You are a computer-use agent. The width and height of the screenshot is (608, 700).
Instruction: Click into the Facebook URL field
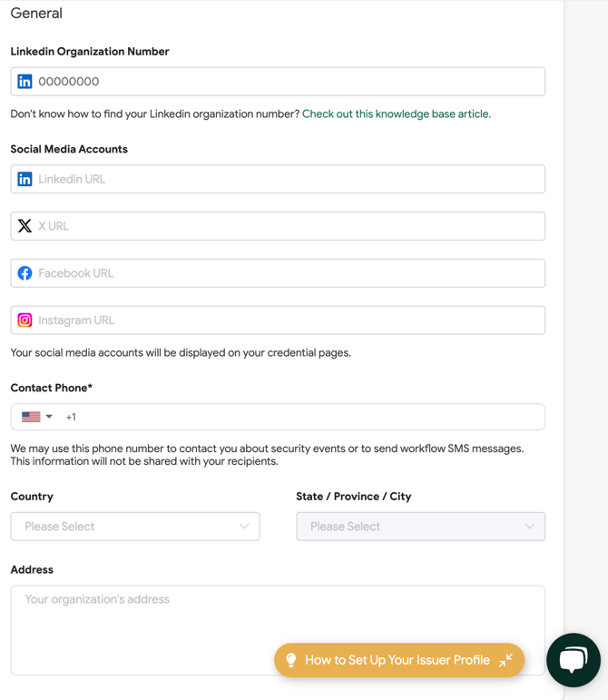click(278, 273)
